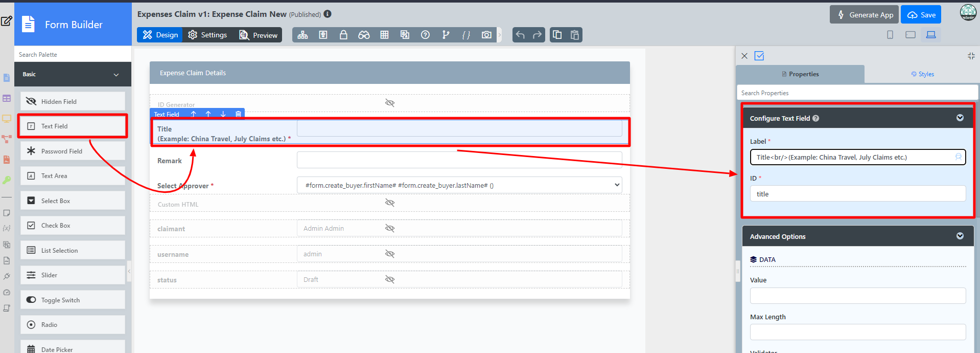Collapse the Configure Text Field section
Image resolution: width=980 pixels, height=353 pixels.
(x=960, y=118)
